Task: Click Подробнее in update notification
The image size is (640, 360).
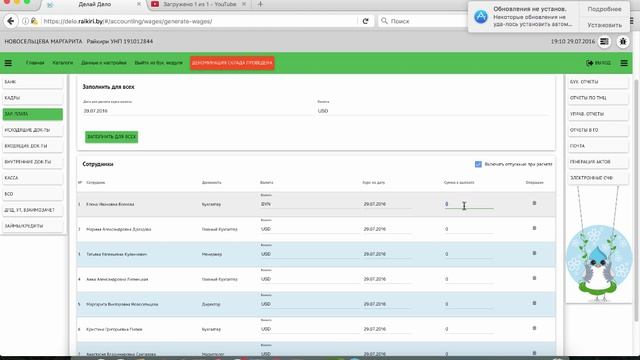Action: (x=604, y=9)
